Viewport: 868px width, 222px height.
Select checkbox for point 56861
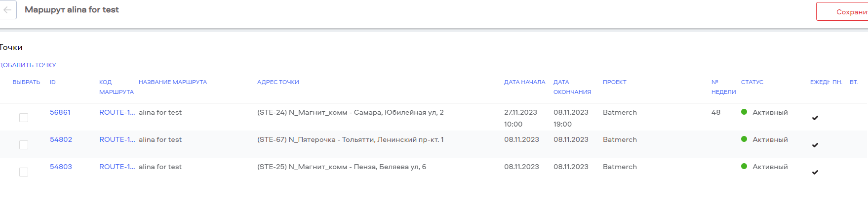[24, 118]
